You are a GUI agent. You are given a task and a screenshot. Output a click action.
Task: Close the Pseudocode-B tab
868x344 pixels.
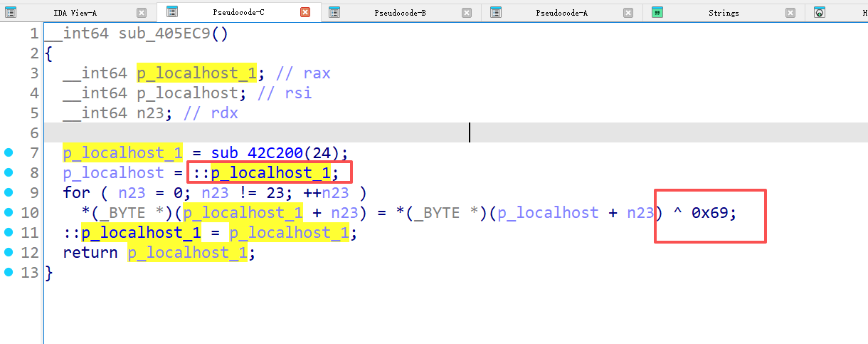coord(467,12)
